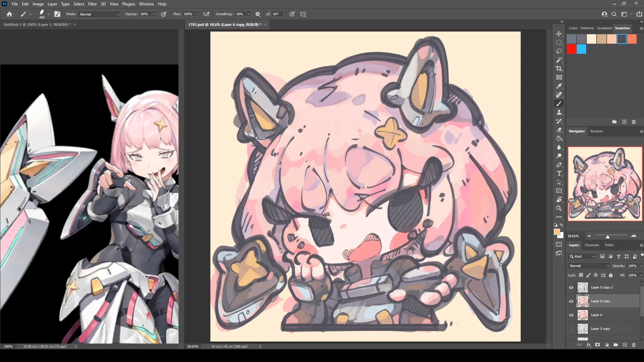Toggle pressure for opacity
The image size is (644, 362).
164,14
